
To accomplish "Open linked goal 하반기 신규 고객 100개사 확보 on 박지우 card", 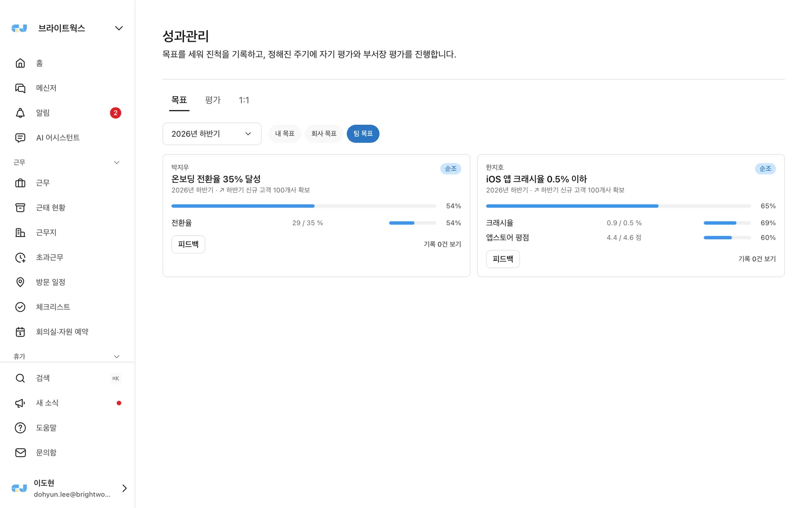I will point(265,190).
